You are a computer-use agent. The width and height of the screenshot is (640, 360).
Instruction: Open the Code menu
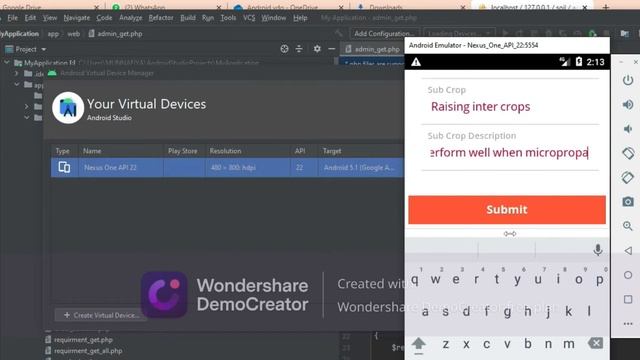pos(104,18)
